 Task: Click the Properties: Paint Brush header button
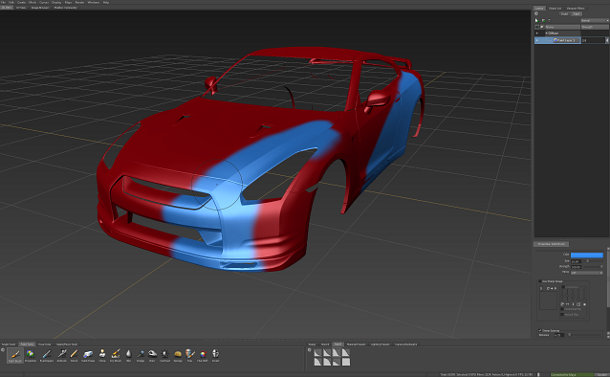(551, 244)
